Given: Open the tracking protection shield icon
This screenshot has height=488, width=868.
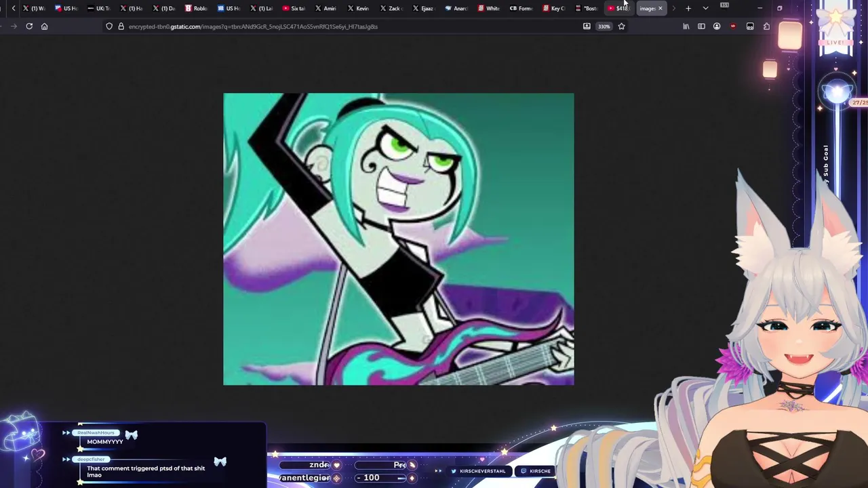Looking at the screenshot, I should [109, 26].
